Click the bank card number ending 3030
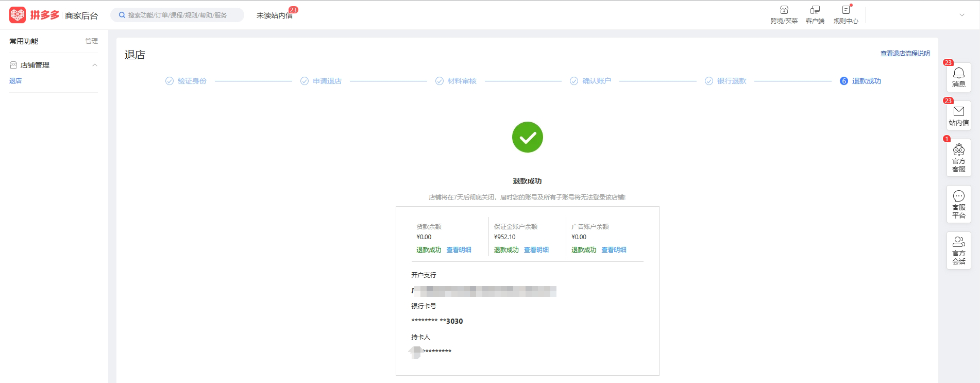Screen dimensions: 980x383 pos(437,321)
